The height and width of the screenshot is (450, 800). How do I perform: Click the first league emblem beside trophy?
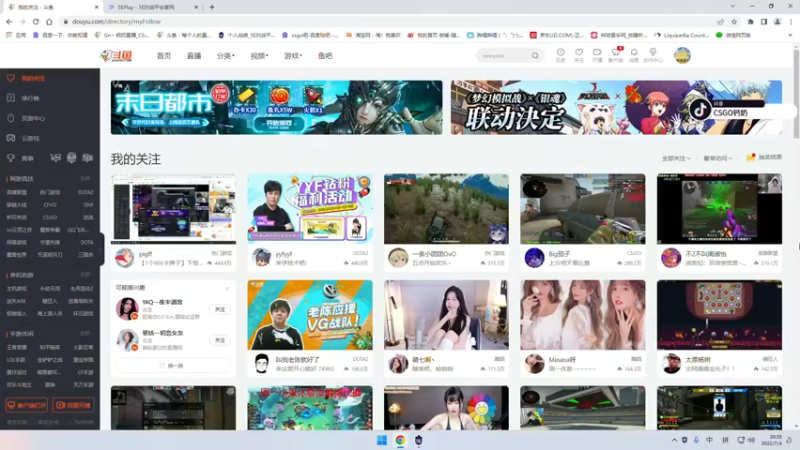coord(55,158)
